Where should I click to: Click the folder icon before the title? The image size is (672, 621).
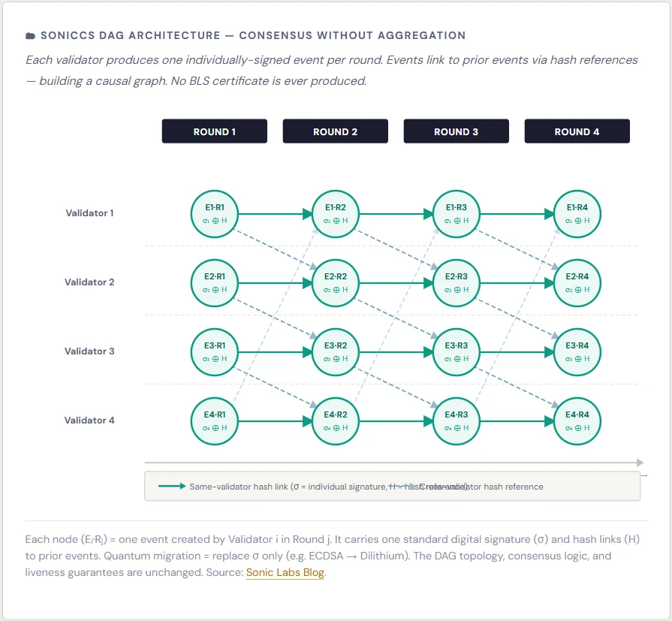pyautogui.click(x=30, y=35)
